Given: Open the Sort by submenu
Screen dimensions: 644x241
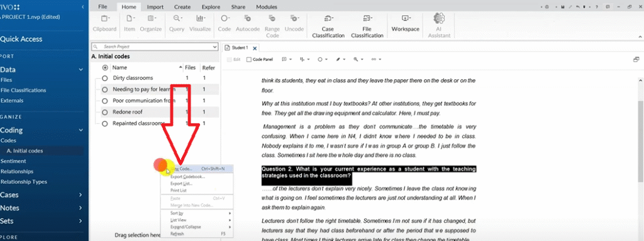Looking at the screenshot, I should point(197,213).
